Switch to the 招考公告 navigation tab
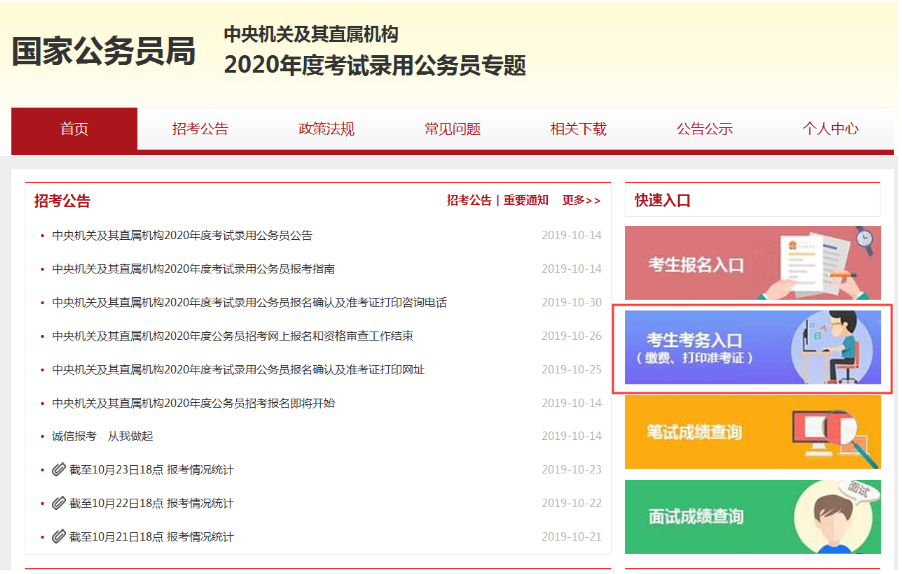Image resolution: width=902 pixels, height=574 pixels. click(200, 129)
